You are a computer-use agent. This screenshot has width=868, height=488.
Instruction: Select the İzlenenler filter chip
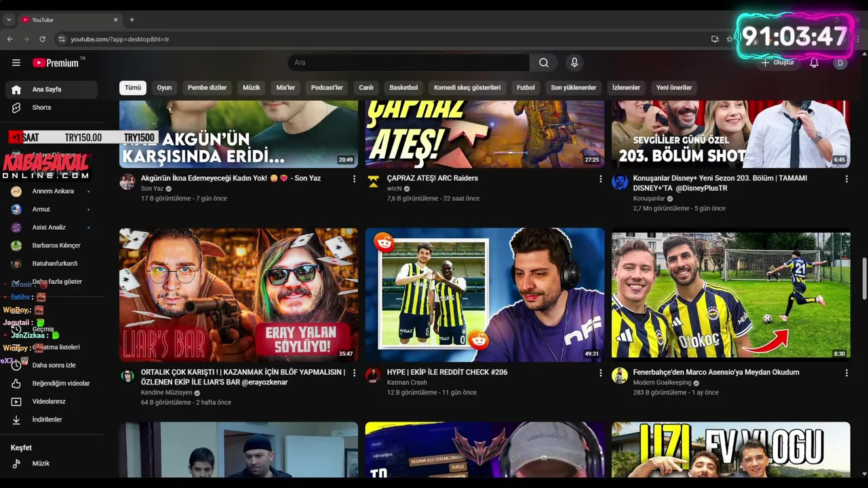(x=626, y=87)
